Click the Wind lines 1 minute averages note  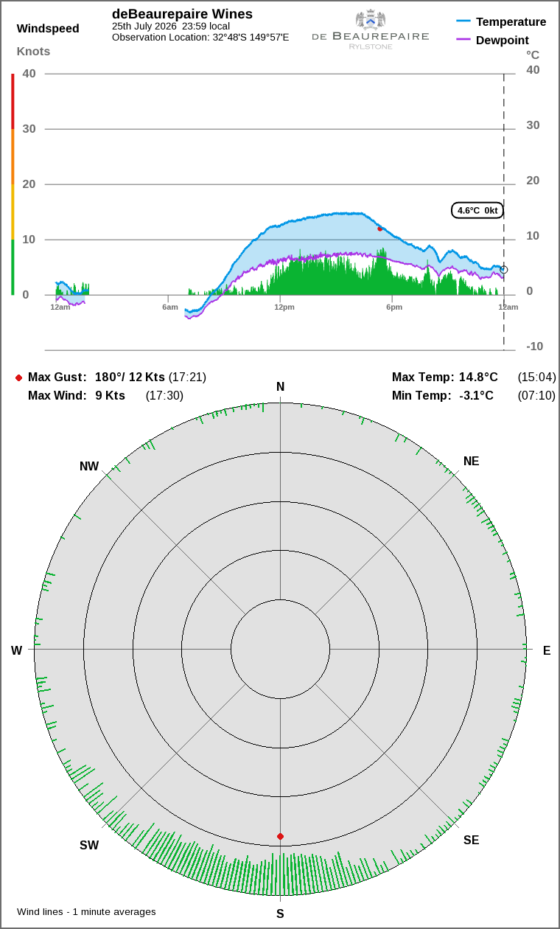[86, 911]
